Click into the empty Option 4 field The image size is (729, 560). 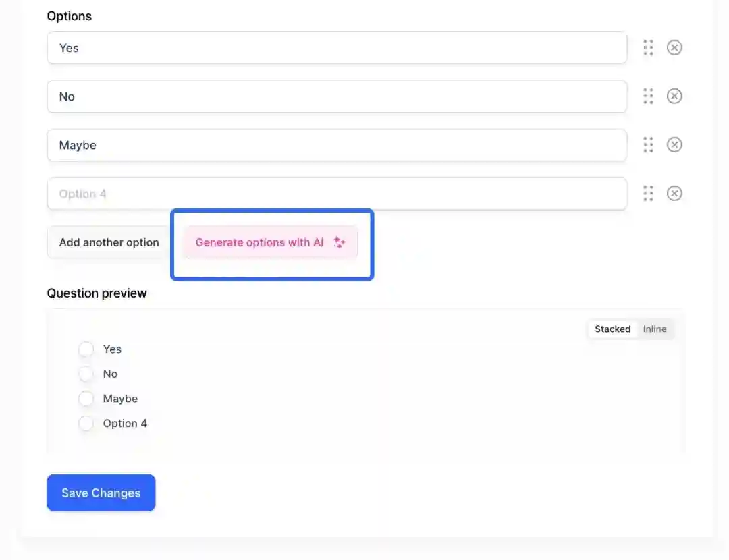337,194
